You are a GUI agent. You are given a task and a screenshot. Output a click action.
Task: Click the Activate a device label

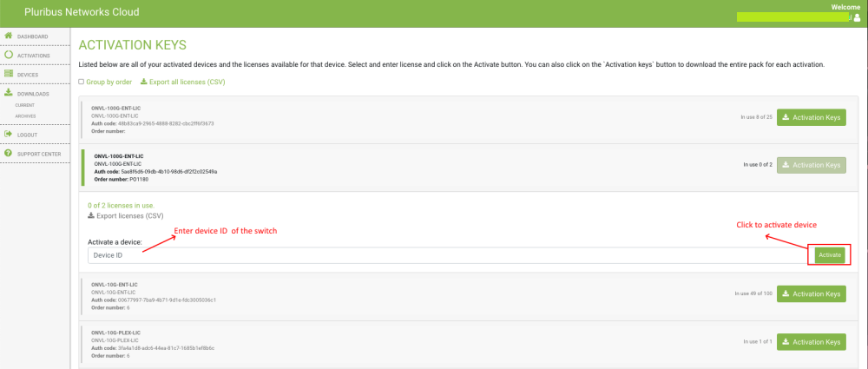pyautogui.click(x=115, y=242)
